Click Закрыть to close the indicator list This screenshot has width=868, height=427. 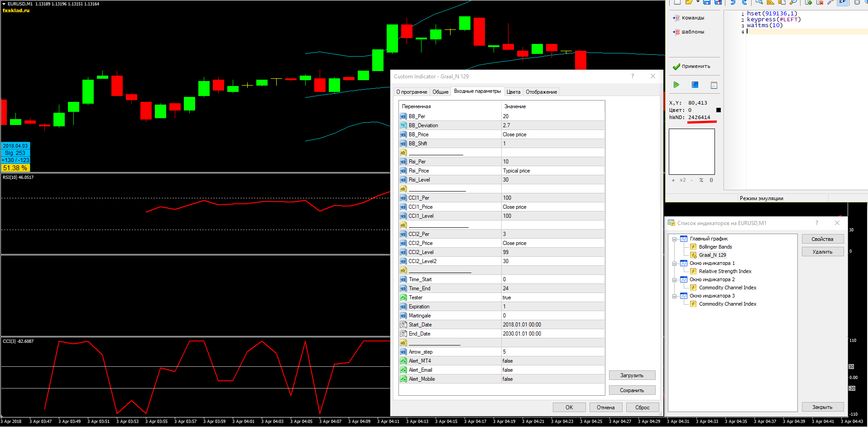(822, 407)
